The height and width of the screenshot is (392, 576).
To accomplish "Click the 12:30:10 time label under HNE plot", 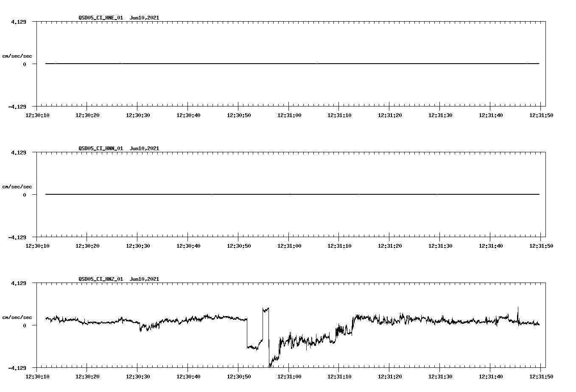I will click(x=36, y=115).
